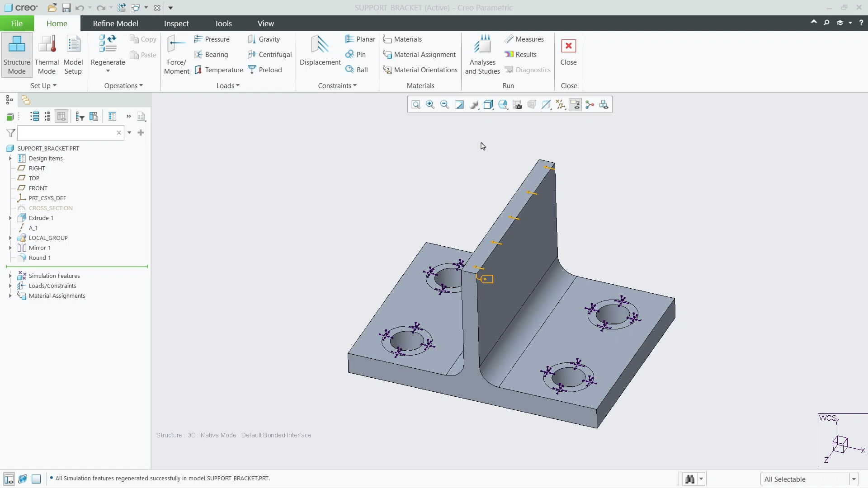Add a Centrifugal load

point(270,55)
